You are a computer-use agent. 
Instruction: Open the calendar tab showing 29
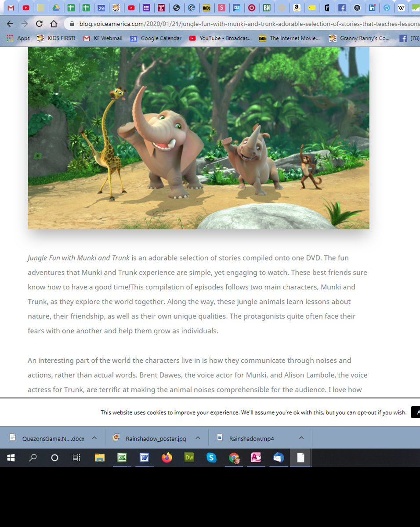101,7
